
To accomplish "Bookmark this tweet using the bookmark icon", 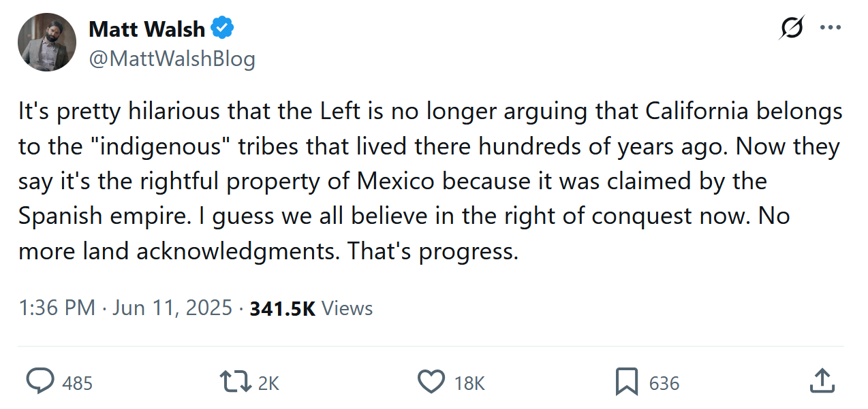I will pyautogui.click(x=626, y=382).
